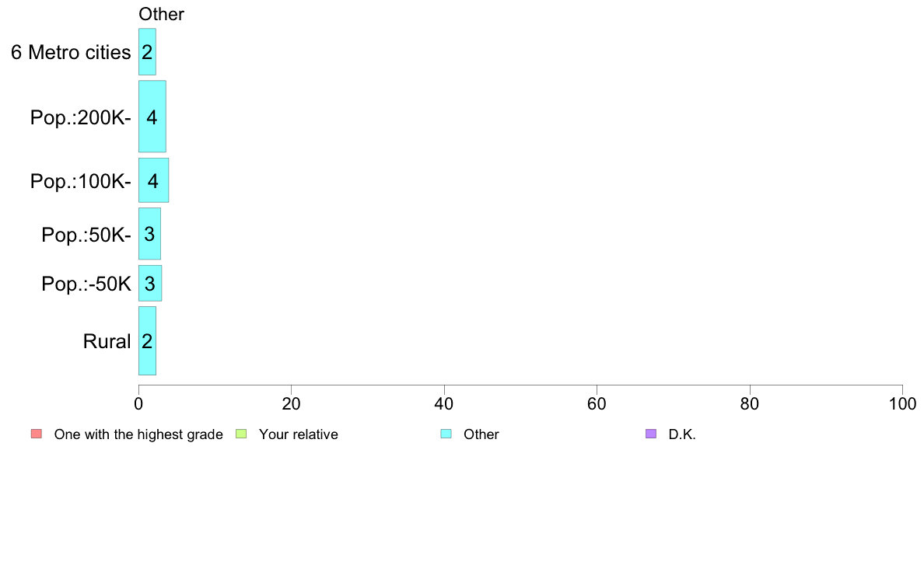
Task: Click the 'Rural' axis label
Action: pos(107,341)
